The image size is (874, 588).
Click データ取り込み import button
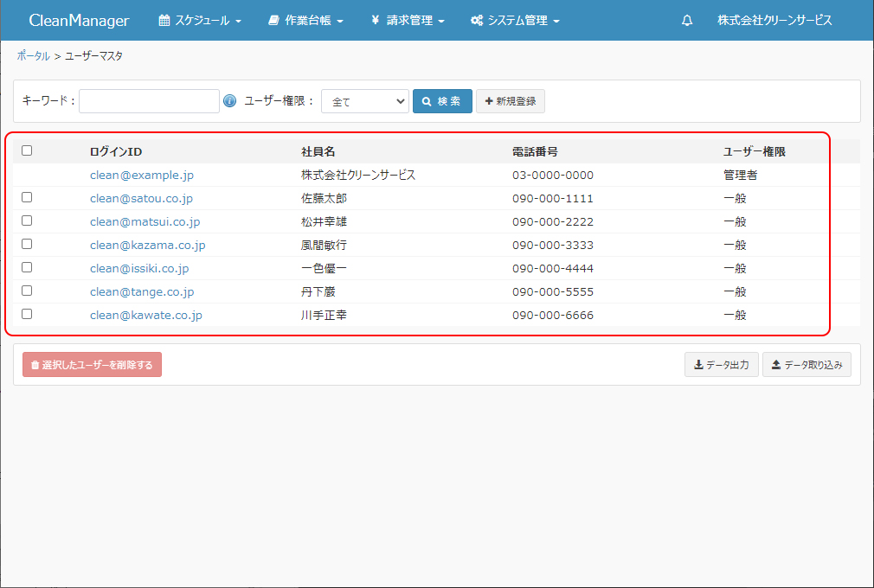807,365
